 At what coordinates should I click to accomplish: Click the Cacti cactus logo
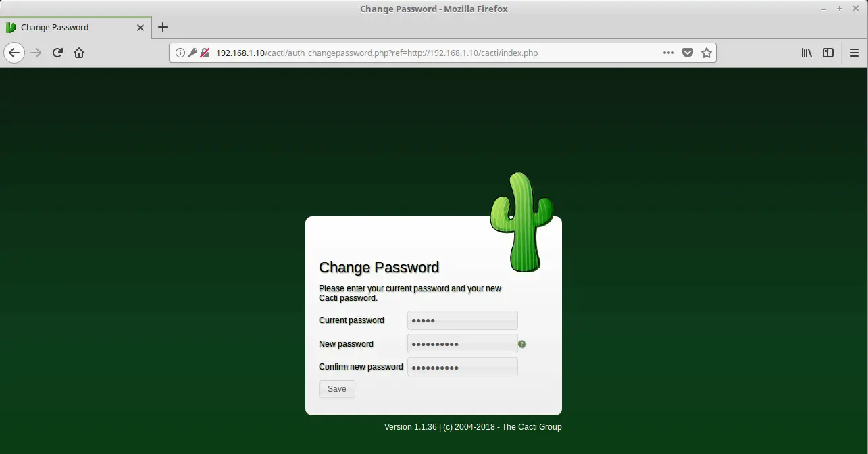(521, 222)
